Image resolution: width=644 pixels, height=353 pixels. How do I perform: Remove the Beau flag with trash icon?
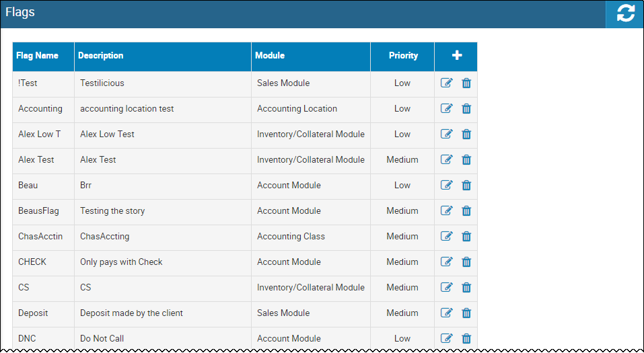point(466,186)
